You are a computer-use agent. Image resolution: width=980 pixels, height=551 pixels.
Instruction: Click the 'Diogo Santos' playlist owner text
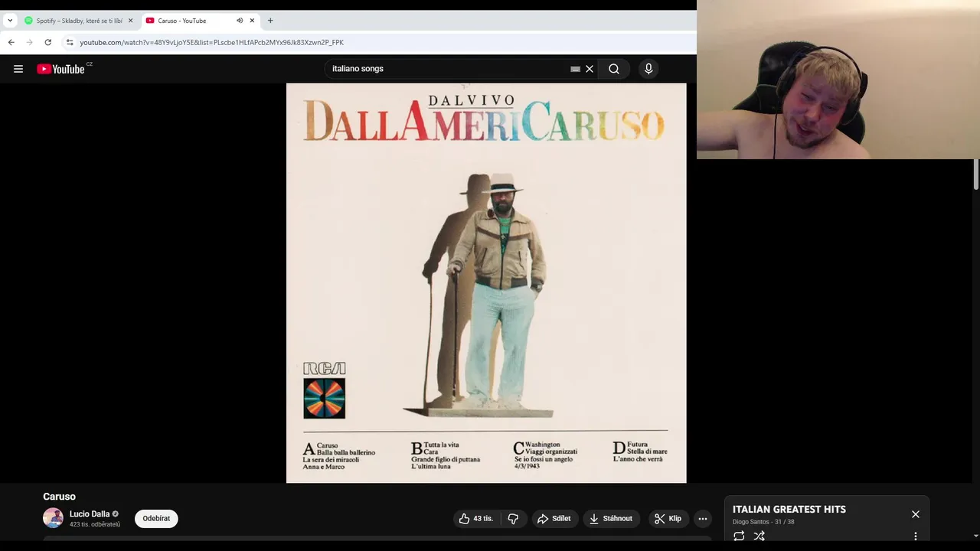(750, 522)
